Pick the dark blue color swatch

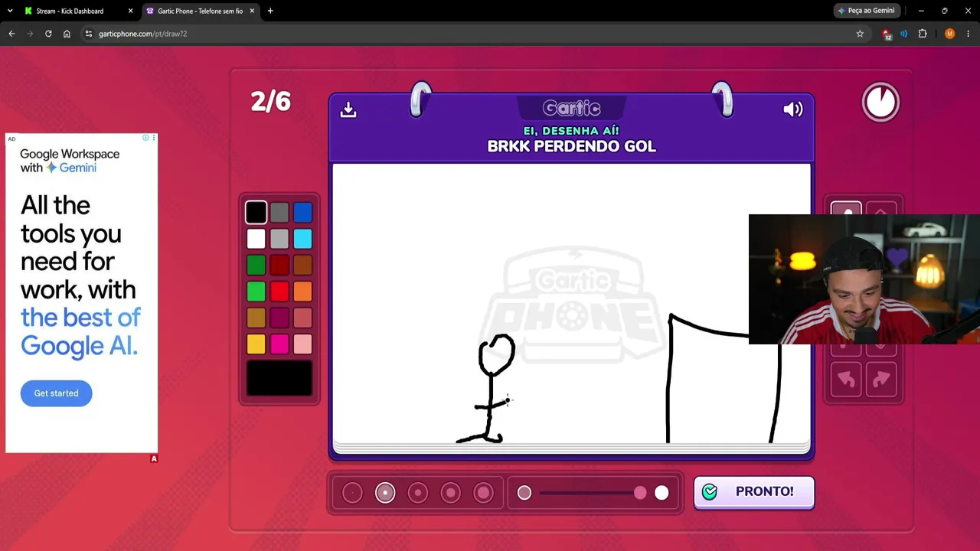click(x=302, y=212)
